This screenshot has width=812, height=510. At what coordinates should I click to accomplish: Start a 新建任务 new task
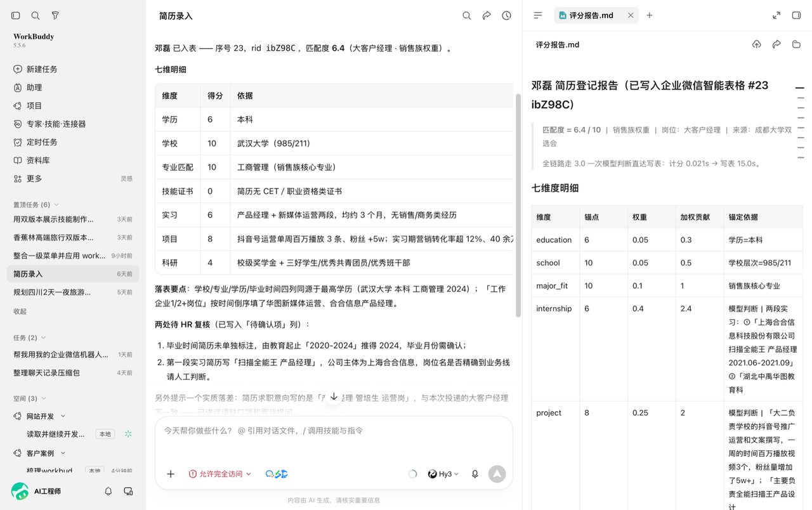tap(73, 69)
